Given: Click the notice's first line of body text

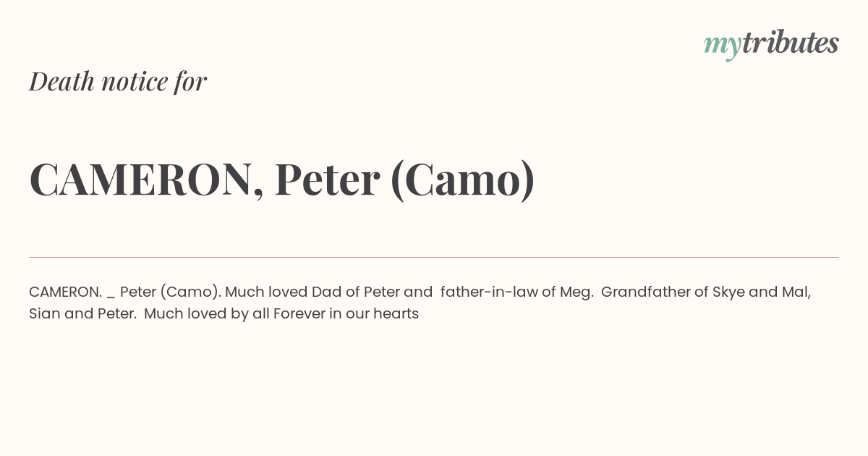Looking at the screenshot, I should click(420, 292).
